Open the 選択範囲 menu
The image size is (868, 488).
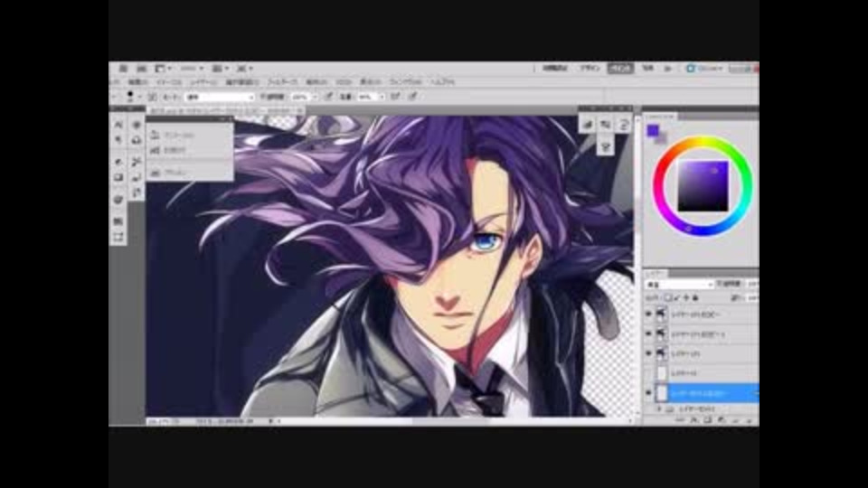click(x=242, y=82)
